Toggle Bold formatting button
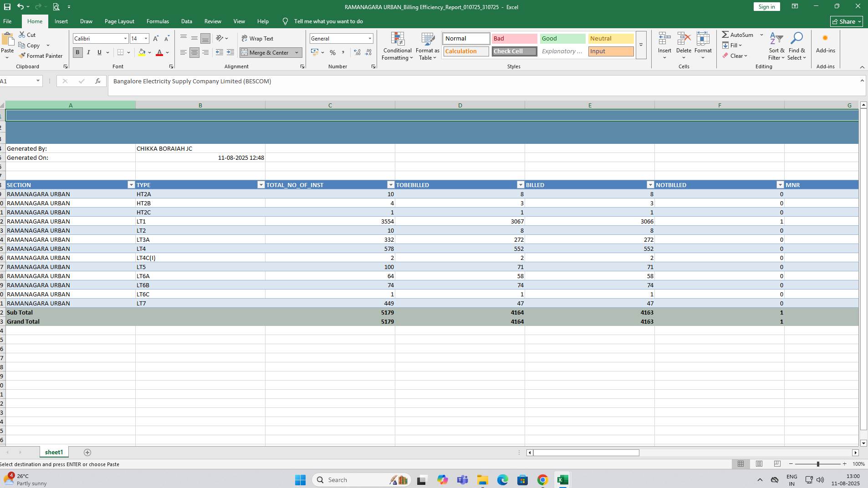 tap(77, 52)
